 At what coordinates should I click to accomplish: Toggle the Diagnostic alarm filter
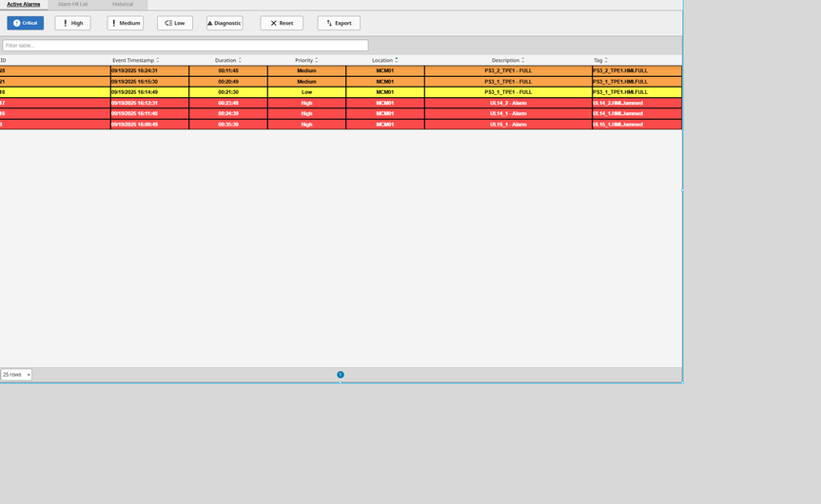[224, 23]
